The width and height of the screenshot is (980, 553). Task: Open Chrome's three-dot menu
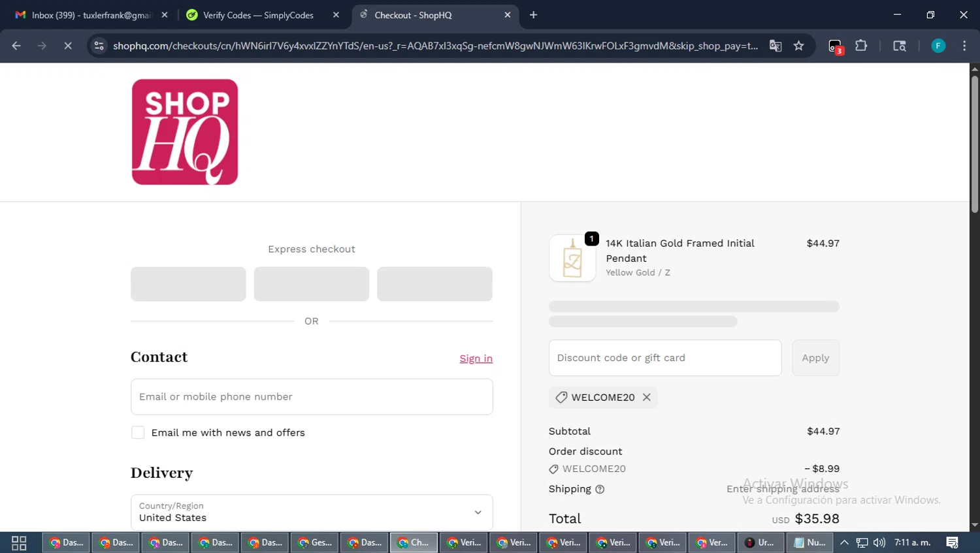click(x=964, y=46)
